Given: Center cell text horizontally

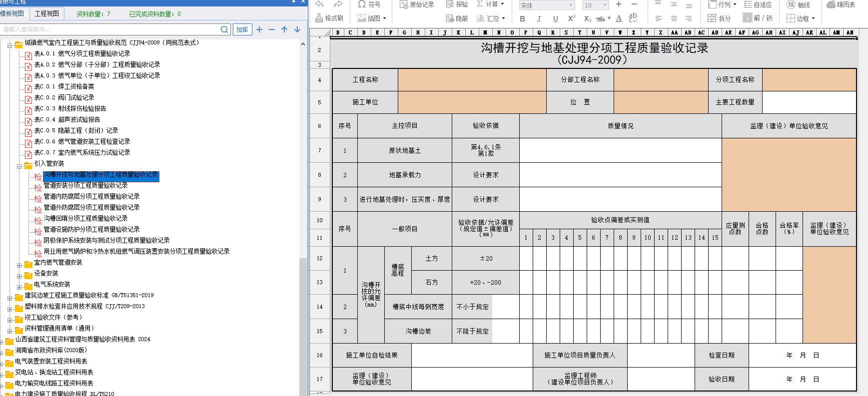Looking at the screenshot, I should [674, 18].
